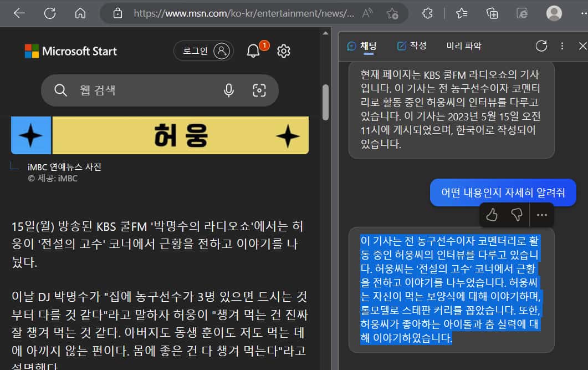The image size is (588, 370).
Task: Open the browser home page icon
Action: 80,13
